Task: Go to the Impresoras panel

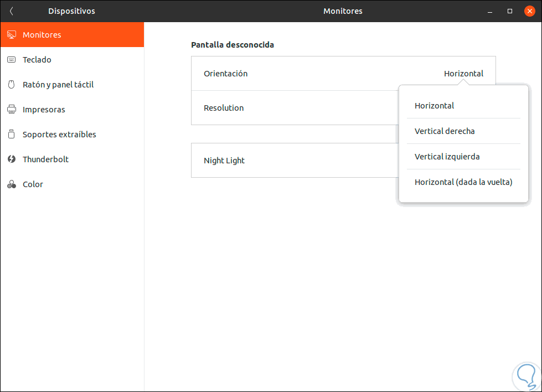Action: tap(44, 110)
